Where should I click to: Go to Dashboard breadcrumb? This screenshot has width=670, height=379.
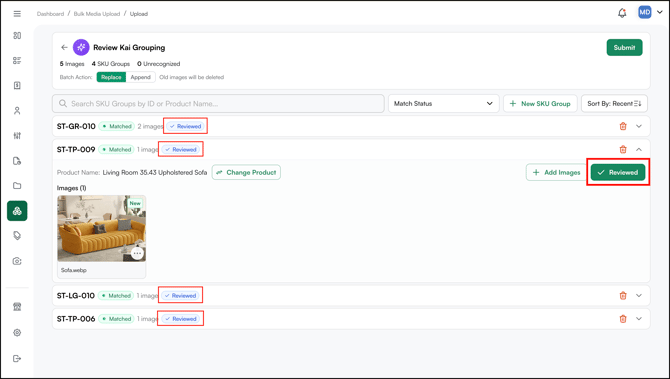(x=50, y=14)
